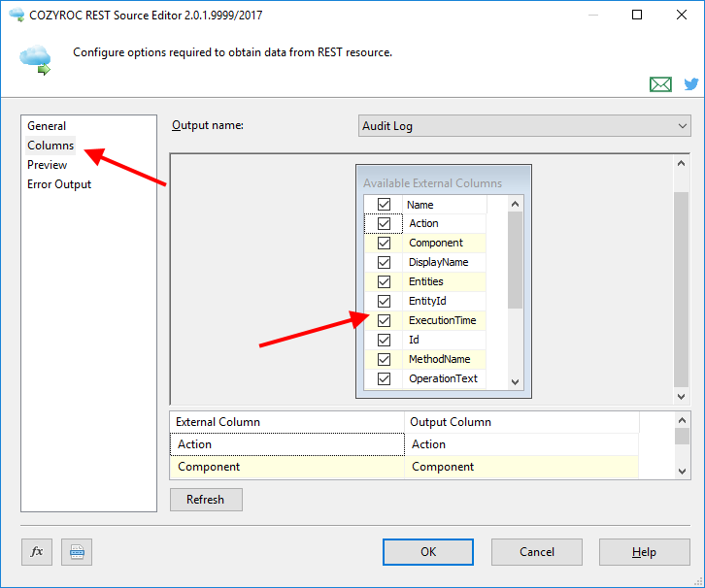
Task: Uncheck the MethodName column checkbox
Action: tap(384, 359)
